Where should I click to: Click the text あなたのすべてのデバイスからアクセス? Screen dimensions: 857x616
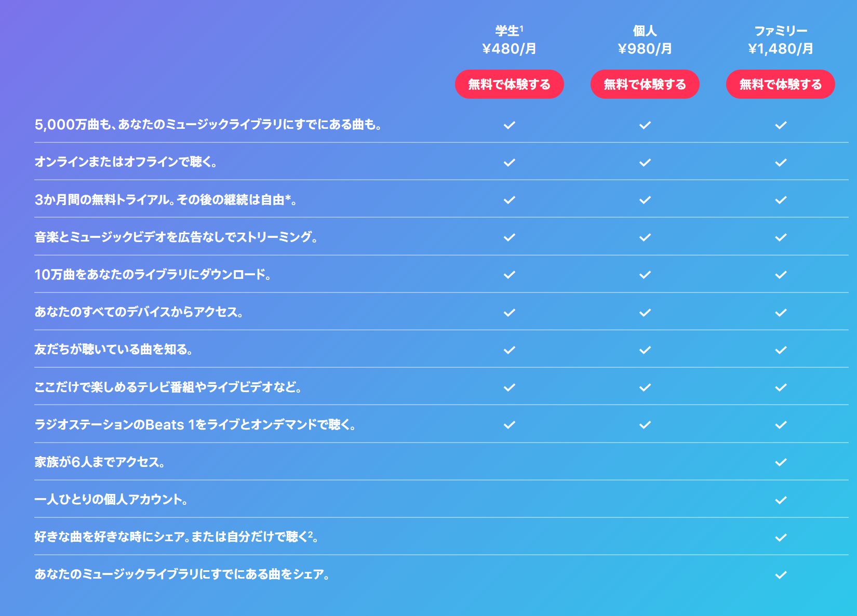point(139,312)
